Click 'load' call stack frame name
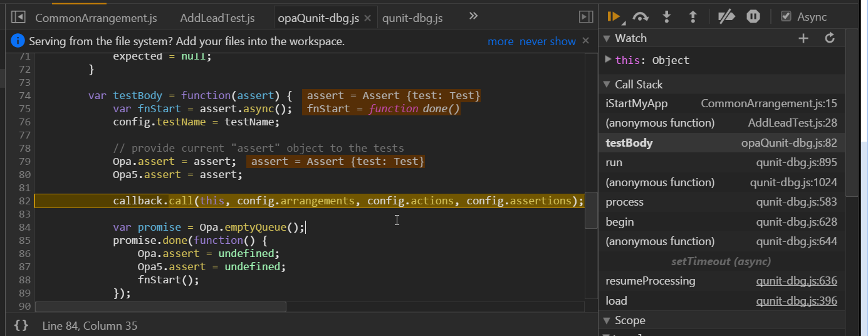This screenshot has width=868, height=336. coord(616,301)
